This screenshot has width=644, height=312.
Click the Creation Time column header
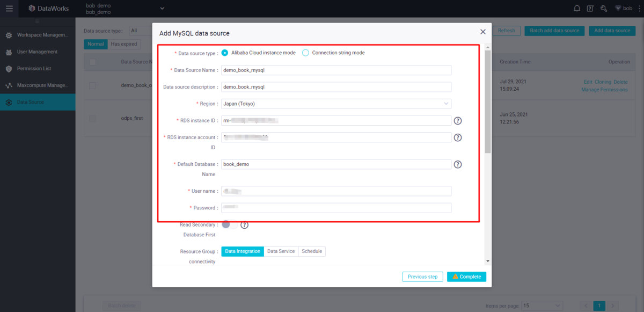coord(515,62)
